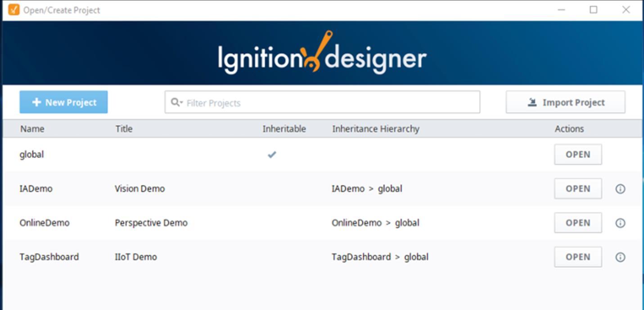Screen dimensions: 644x310
Task: Sort by Inheritable column header
Action: coord(284,129)
